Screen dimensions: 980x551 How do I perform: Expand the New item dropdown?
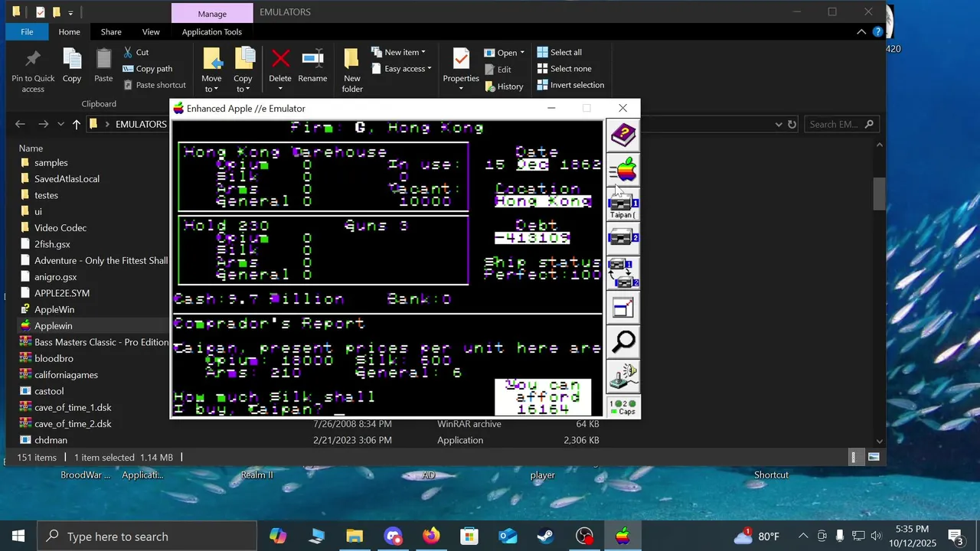pos(398,52)
